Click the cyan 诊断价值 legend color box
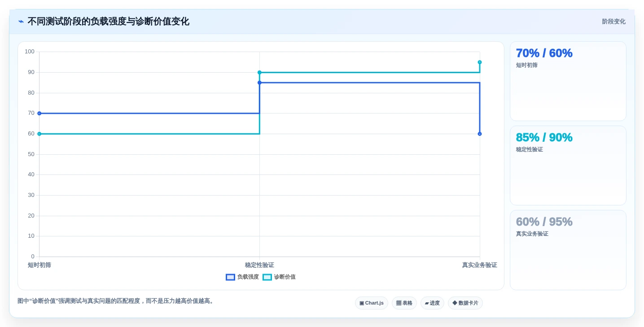The width and height of the screenshot is (644, 327). click(267, 277)
